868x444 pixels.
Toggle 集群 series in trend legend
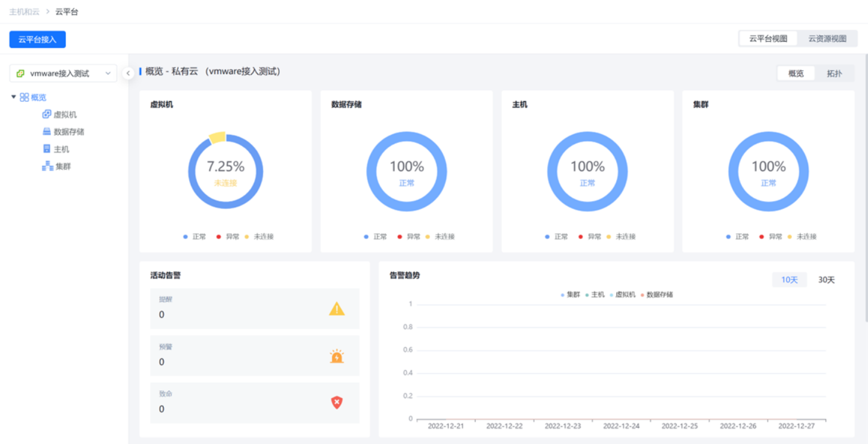[571, 295]
